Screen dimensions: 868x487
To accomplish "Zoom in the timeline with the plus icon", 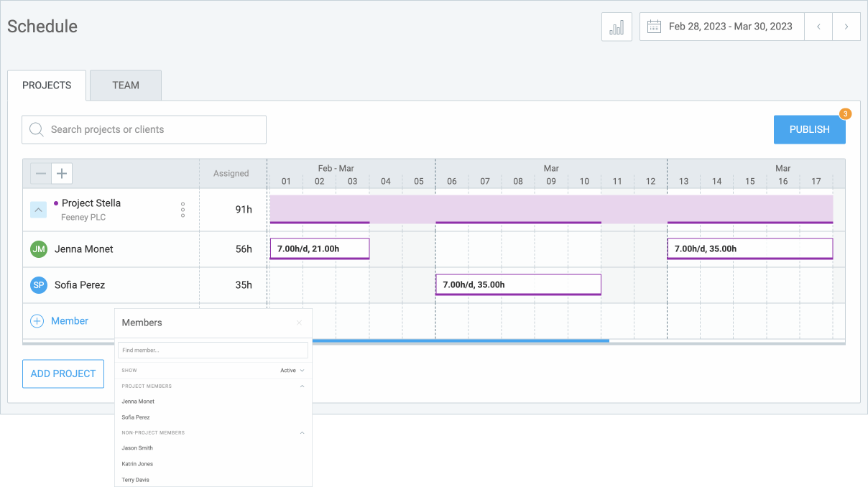I will pyautogui.click(x=62, y=173).
